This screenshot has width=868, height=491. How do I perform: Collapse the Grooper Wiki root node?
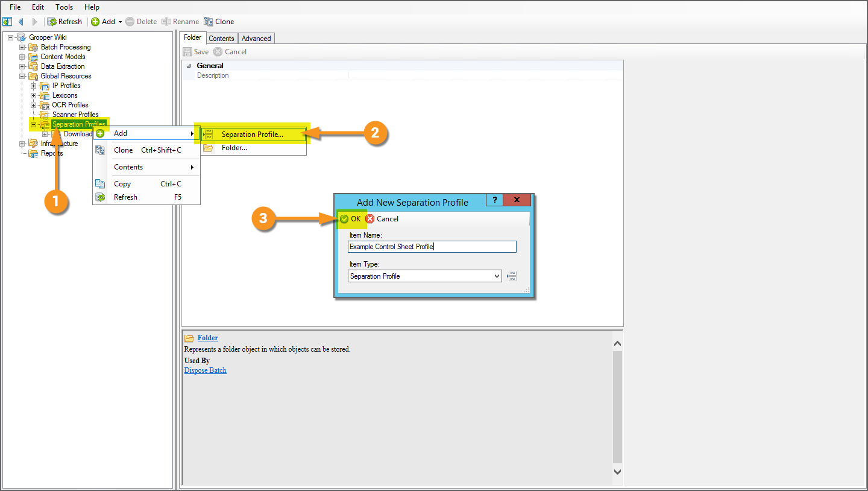(x=11, y=37)
